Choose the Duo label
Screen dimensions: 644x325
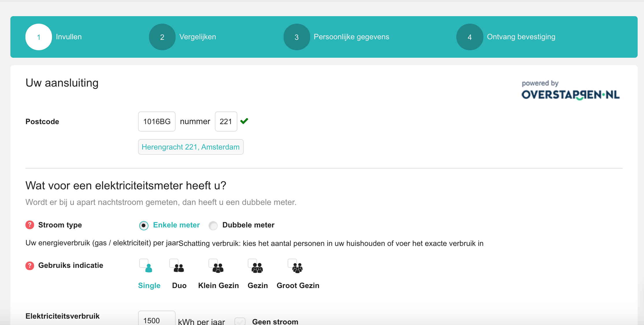(x=179, y=285)
